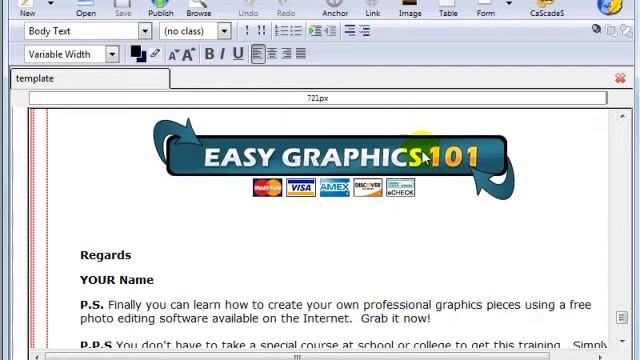Image resolution: width=640 pixels, height=360 pixels.
Task: Click the Table toolbar button
Action: [x=448, y=8]
